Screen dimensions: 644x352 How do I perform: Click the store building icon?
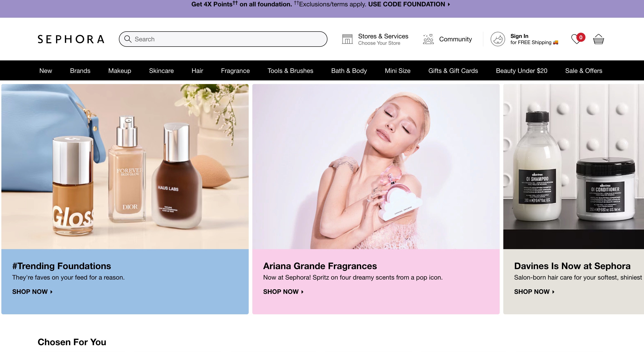[347, 39]
